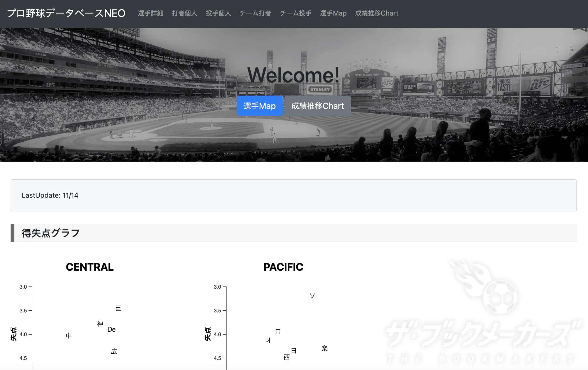Open チーム投手 in the navbar

pos(296,13)
